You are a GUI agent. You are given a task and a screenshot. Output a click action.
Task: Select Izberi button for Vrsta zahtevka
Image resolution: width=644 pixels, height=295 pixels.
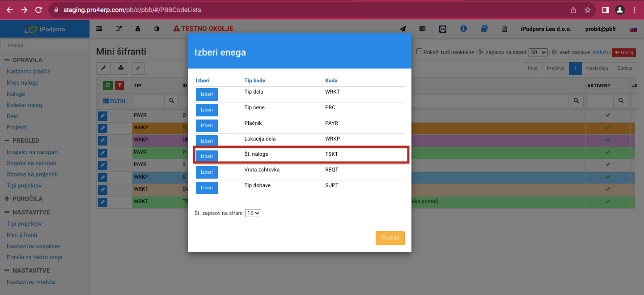point(207,172)
